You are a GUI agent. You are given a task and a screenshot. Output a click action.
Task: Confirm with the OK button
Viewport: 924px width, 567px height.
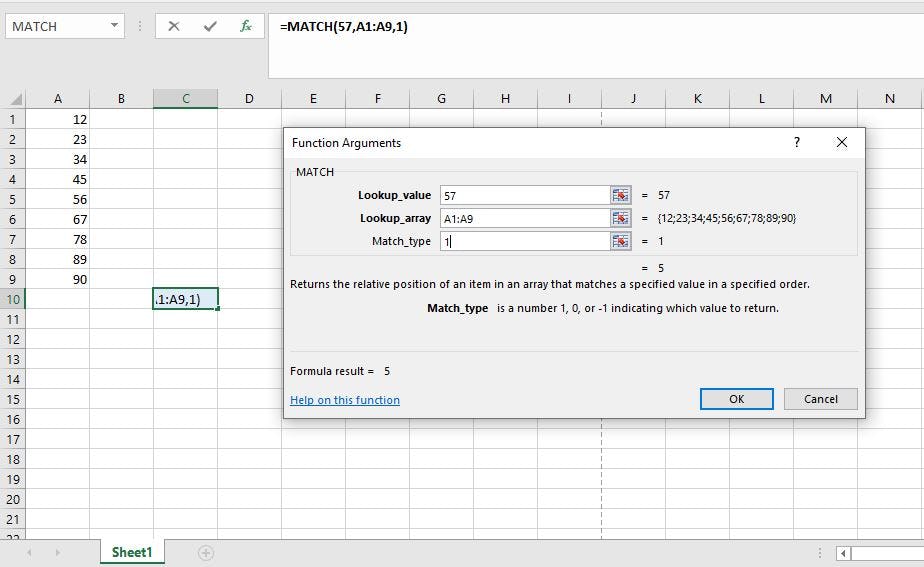coord(737,399)
